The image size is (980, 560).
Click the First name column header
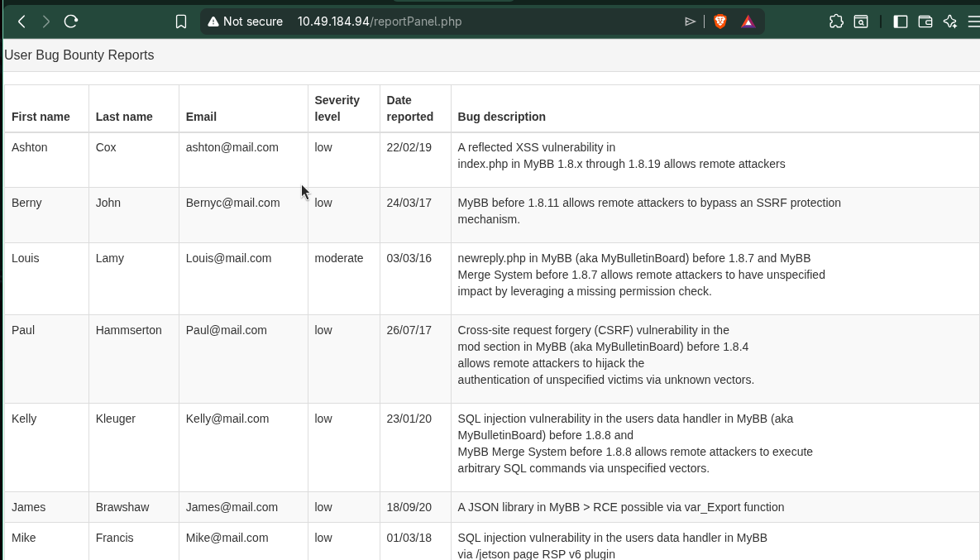(x=41, y=117)
